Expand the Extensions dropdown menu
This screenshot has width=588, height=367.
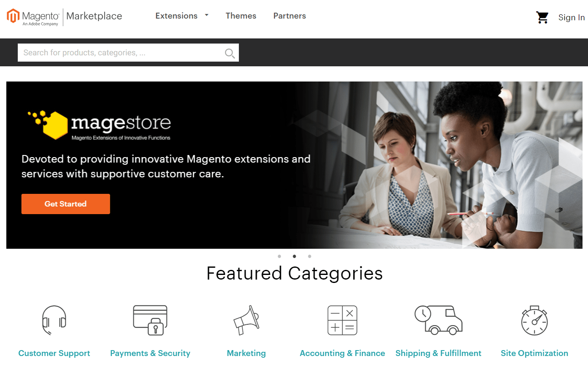[182, 16]
